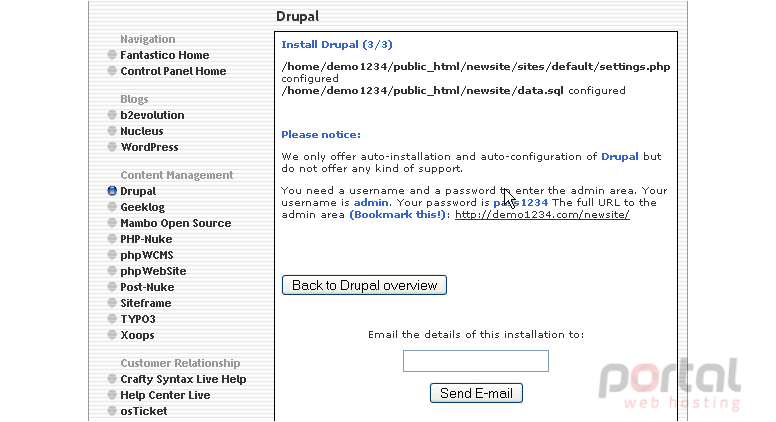Choose Xoops from the sidebar
Screen dimensions: 776x422
(138, 335)
